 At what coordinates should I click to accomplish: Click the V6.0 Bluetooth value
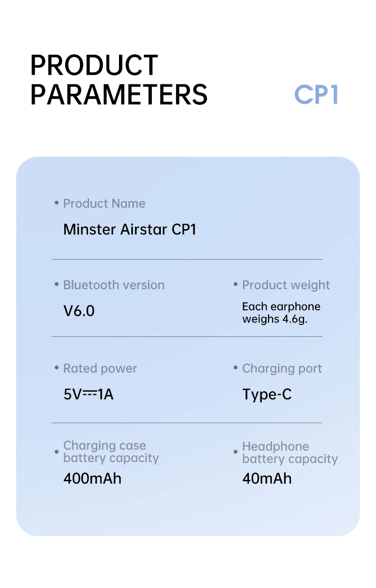79,311
